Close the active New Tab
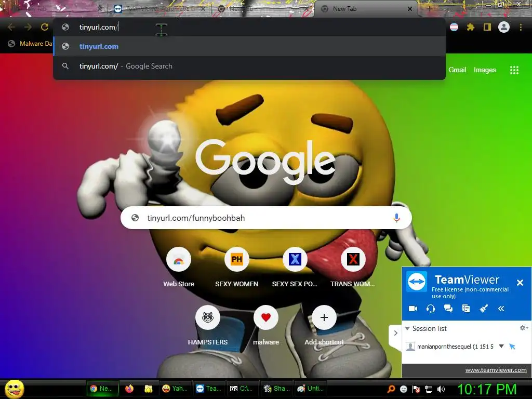Viewport: 532px width, 399px height. [x=410, y=9]
